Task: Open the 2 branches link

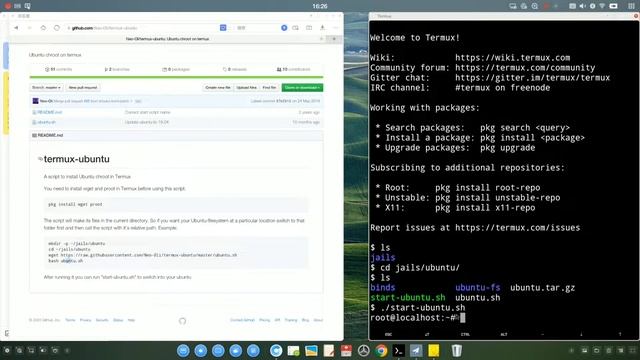Action: click(x=117, y=69)
